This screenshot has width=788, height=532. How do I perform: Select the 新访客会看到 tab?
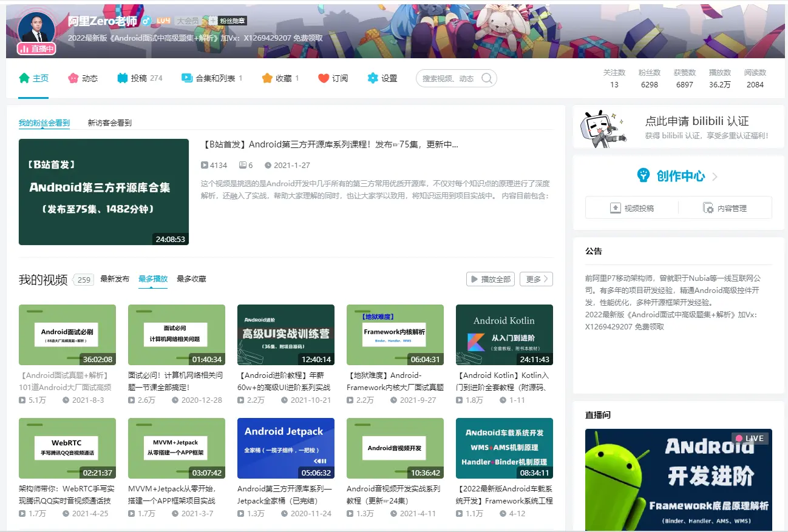click(110, 123)
